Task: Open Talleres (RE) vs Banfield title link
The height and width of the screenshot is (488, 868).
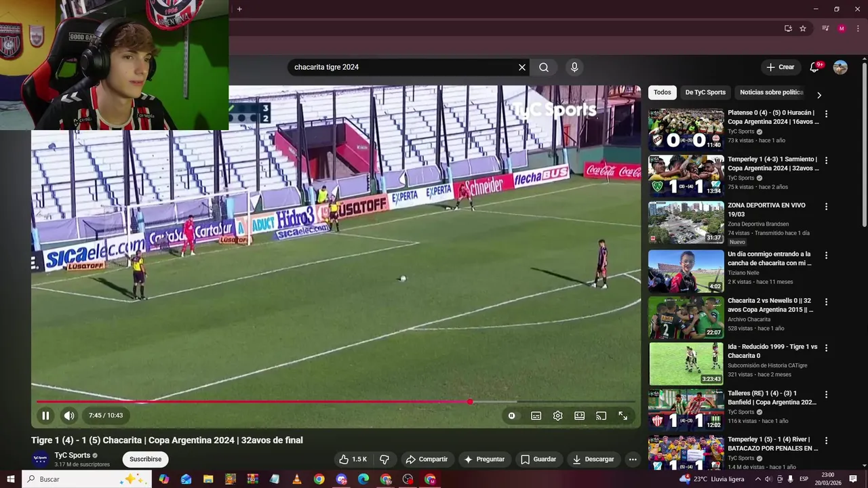Action: [x=772, y=398]
